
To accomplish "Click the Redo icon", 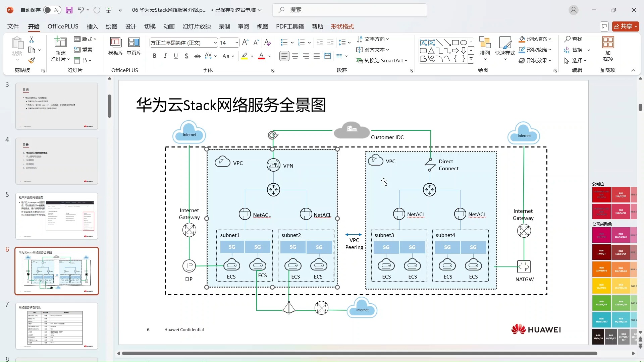I will click(x=97, y=10).
